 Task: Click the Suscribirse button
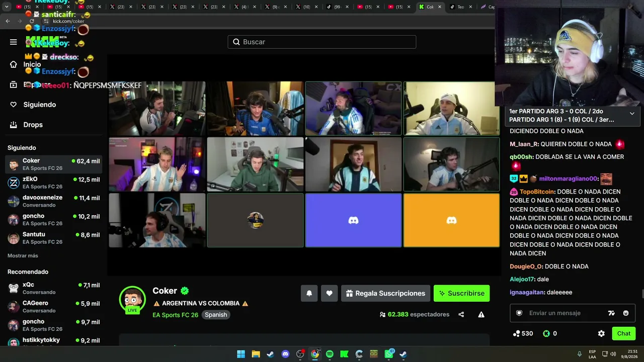click(x=461, y=293)
